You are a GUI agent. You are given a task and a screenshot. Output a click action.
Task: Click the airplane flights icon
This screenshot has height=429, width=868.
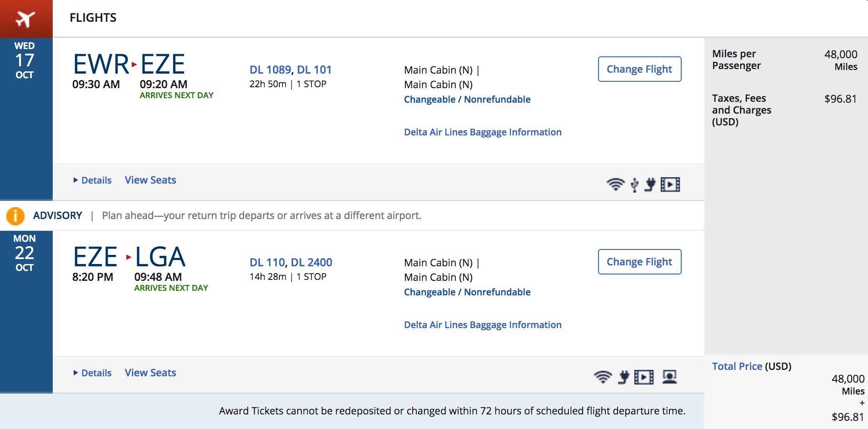25,19
